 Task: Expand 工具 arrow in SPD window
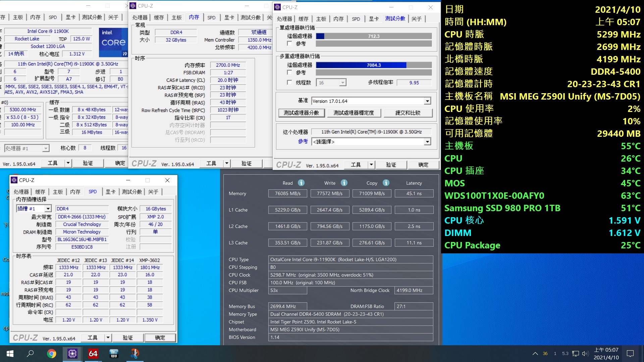click(108, 338)
